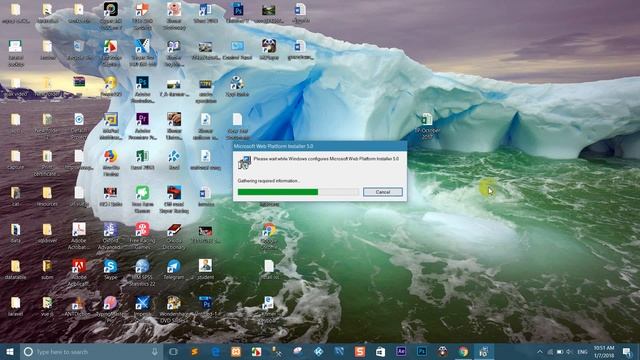Open Sublime Text from the taskbar

(195, 351)
